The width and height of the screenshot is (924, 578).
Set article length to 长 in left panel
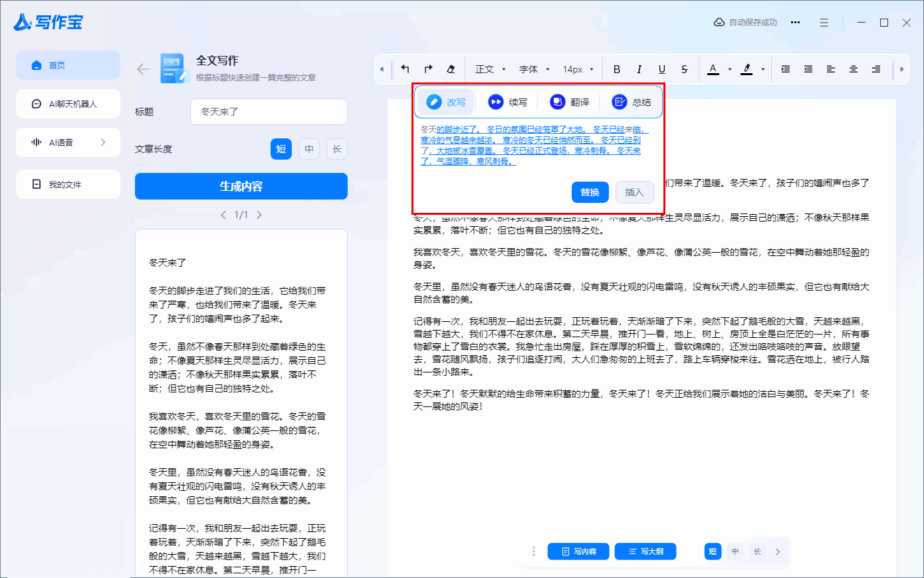click(x=337, y=149)
